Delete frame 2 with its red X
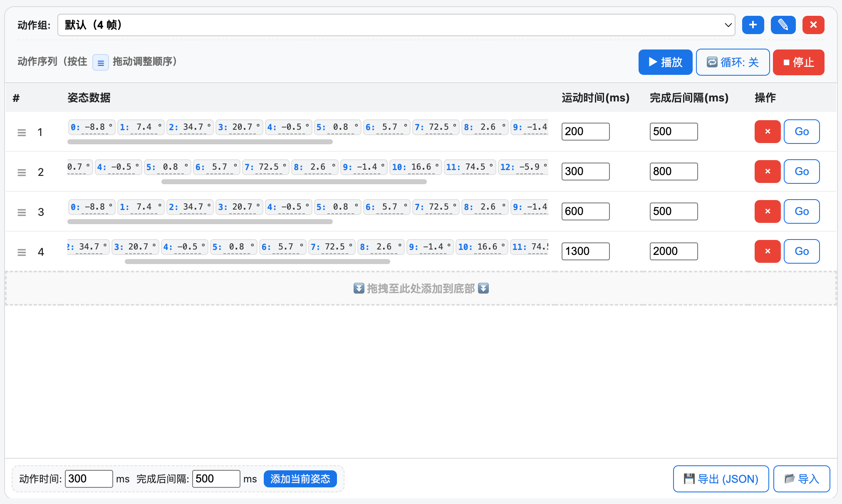The image size is (842, 504). coord(767,171)
